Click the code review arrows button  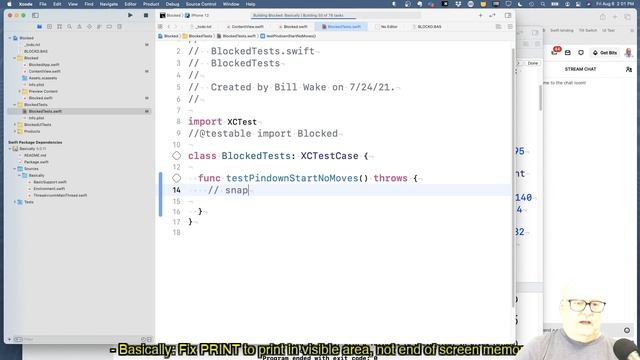[492, 15]
